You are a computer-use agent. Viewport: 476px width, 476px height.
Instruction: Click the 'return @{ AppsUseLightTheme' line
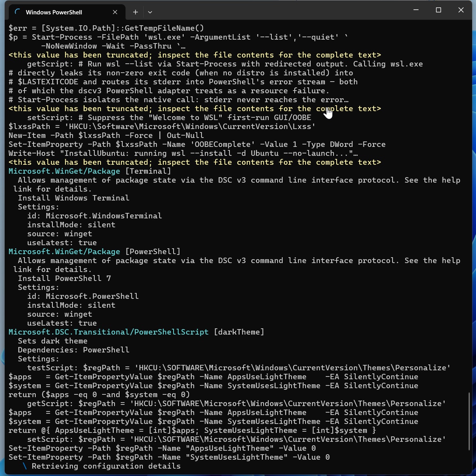(x=192, y=430)
